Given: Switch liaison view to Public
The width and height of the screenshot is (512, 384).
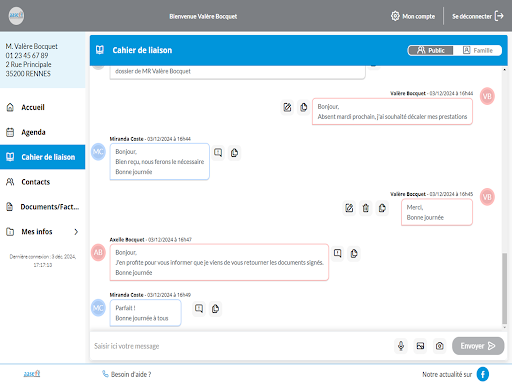Looking at the screenshot, I should tap(431, 50).
